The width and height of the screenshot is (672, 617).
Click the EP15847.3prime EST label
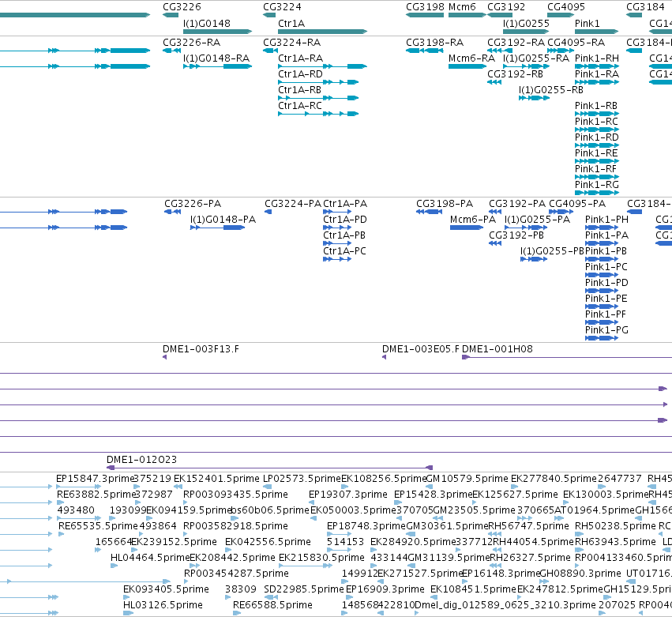[x=96, y=479]
